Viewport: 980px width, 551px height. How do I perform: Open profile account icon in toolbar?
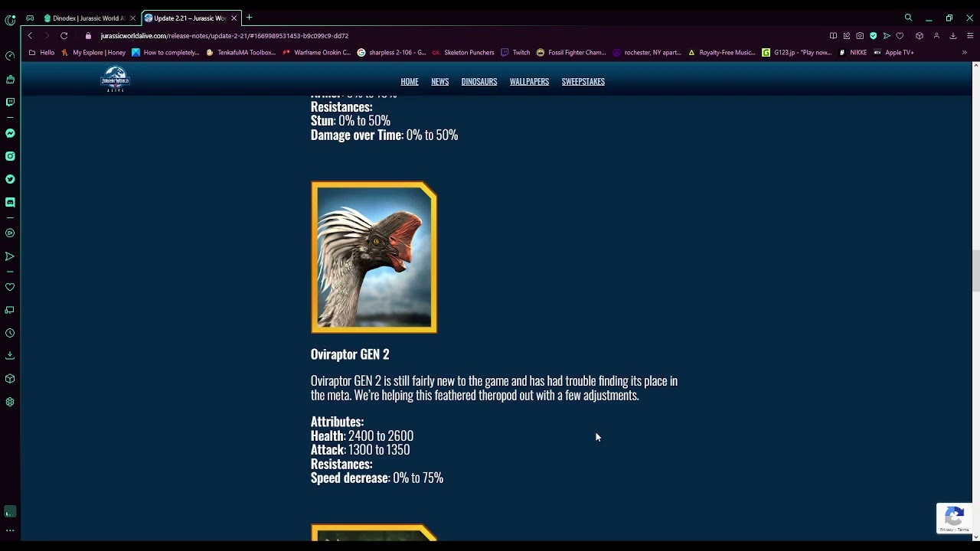[936, 36]
